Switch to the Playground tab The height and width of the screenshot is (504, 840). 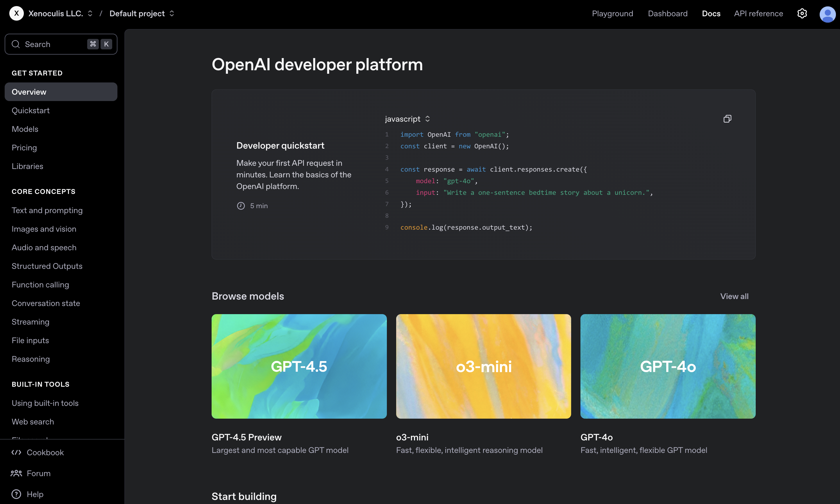(x=612, y=14)
